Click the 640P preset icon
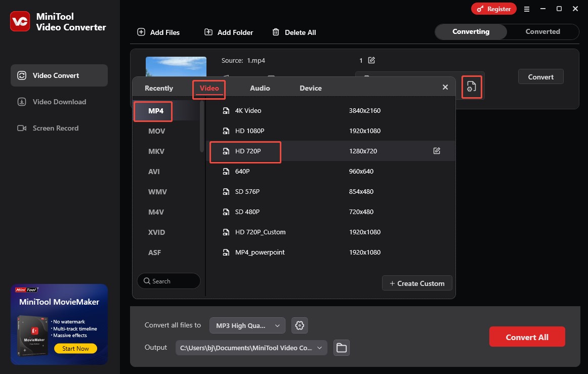This screenshot has width=588, height=374. click(x=226, y=172)
